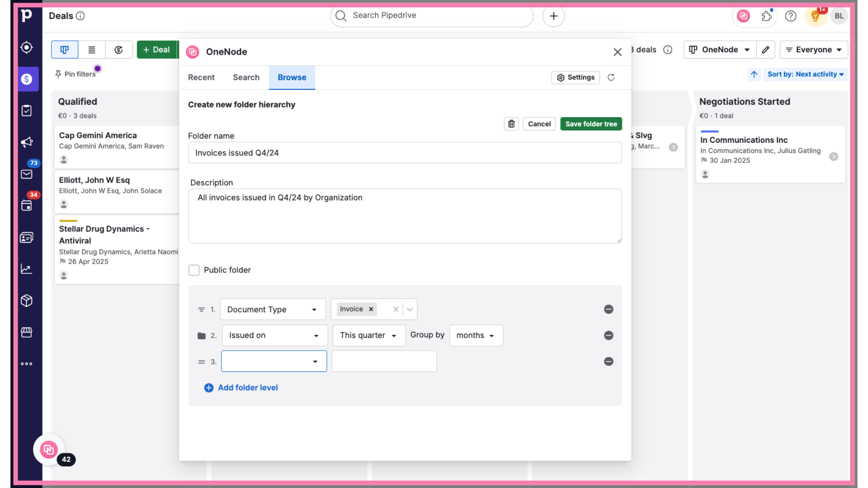Click the Save folder tree button
Viewport: 868px width, 488px height.
pos(591,124)
